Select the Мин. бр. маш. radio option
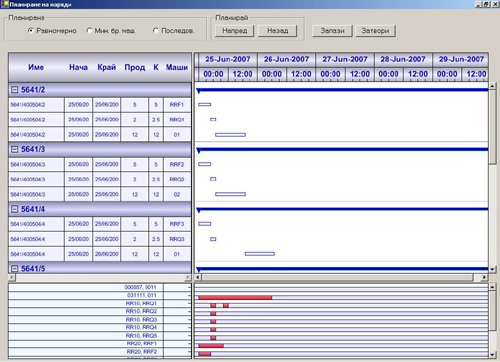This screenshot has height=362, width=500. (111, 31)
